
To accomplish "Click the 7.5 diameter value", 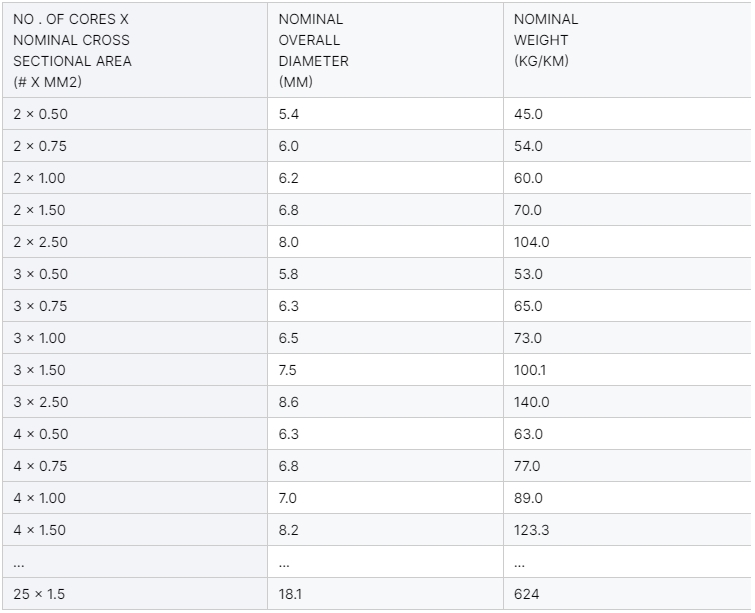I will [x=288, y=370].
